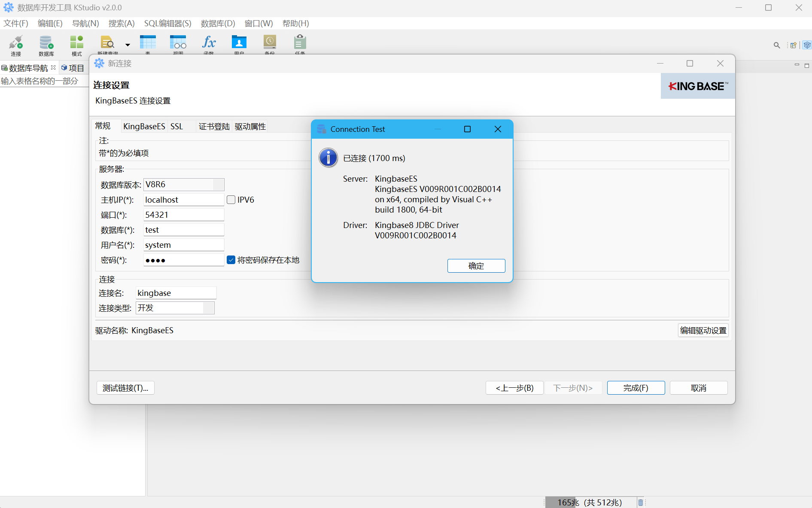812x508 pixels.
Task: Open the 文件(F) menu
Action: pos(16,23)
